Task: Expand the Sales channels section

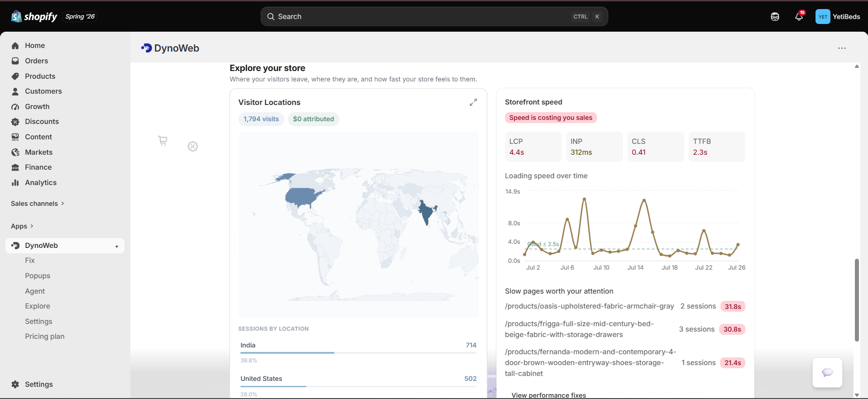Action: [38, 204]
